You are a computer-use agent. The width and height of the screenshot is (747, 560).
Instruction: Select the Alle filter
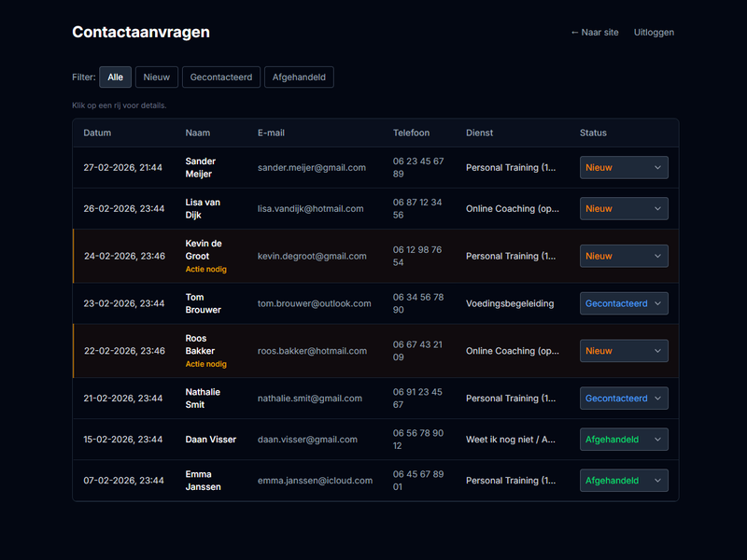[115, 77]
